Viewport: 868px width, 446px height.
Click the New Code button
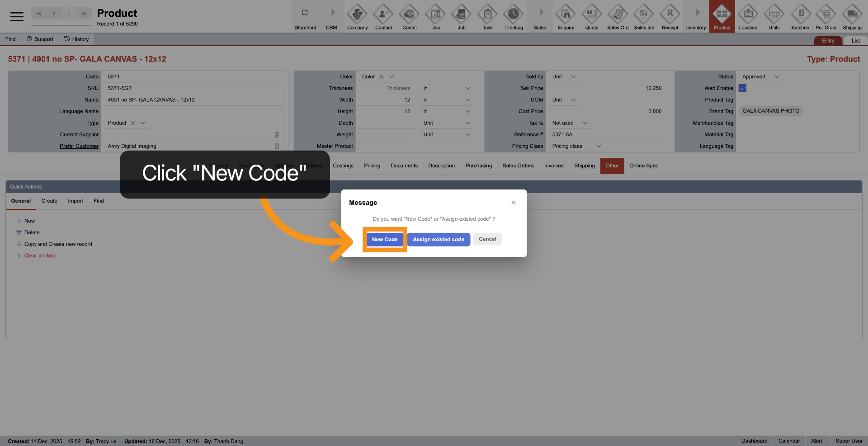[x=385, y=239]
